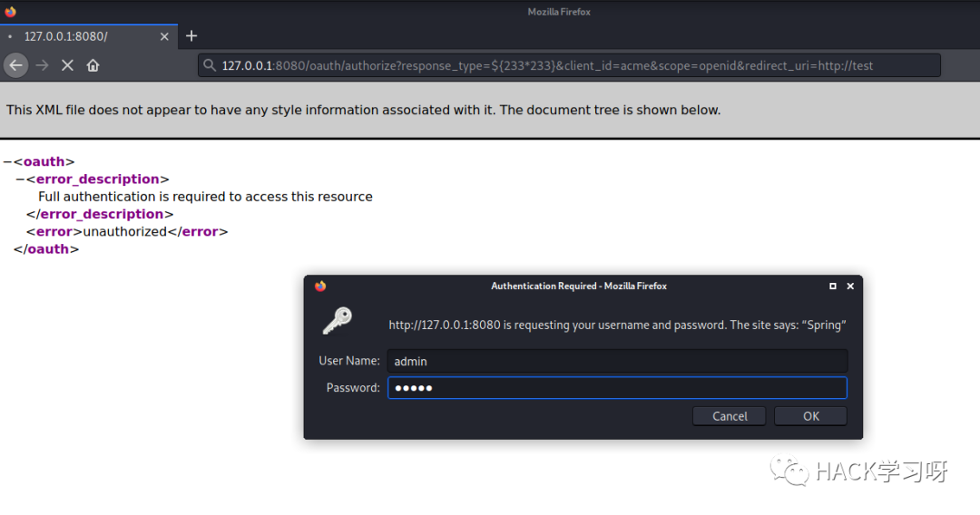Maximize the Authentication Required dialog
This screenshot has height=515, width=980.
point(832,286)
